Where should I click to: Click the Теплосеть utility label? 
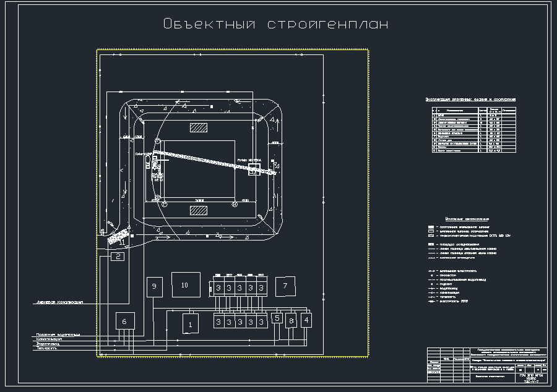(x=47, y=348)
